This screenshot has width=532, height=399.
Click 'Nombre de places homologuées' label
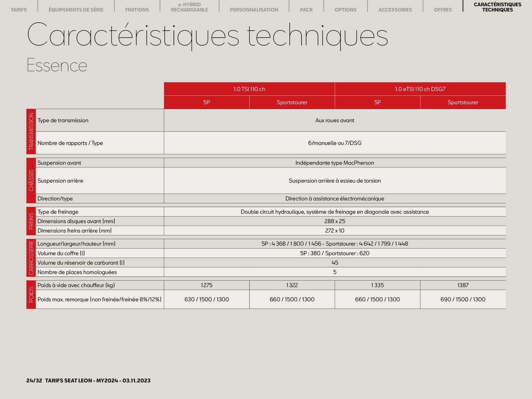tap(77, 272)
